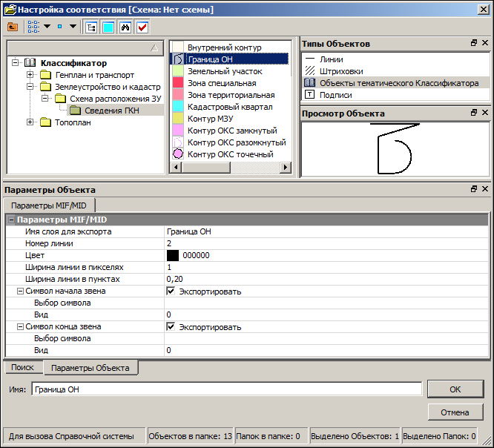Click the Объекты тематического Классификатора book icon
This screenshot has height=448, width=494.
(x=310, y=82)
